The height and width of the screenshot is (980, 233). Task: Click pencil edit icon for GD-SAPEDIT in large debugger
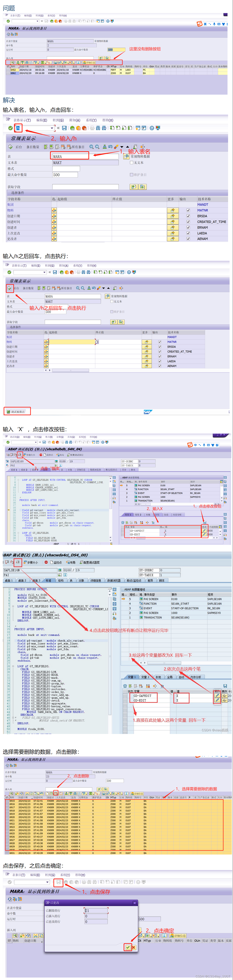pos(217,696)
